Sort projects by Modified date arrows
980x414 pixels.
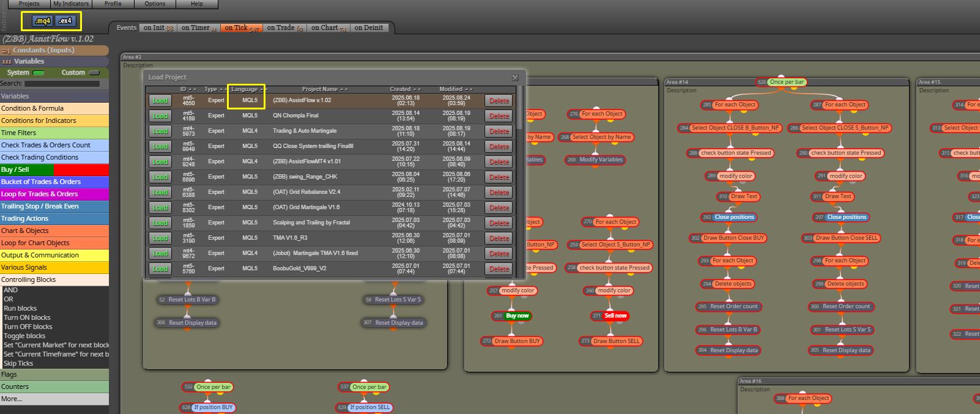[469, 89]
